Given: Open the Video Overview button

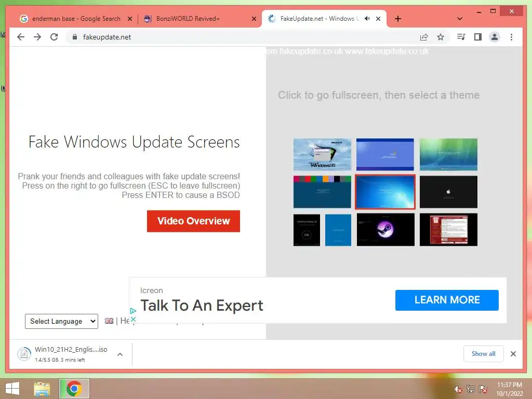Looking at the screenshot, I should point(193,221).
